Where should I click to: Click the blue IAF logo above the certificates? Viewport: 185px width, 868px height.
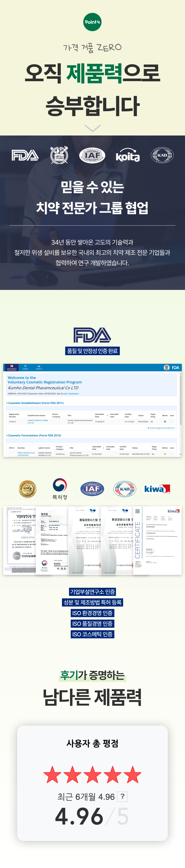click(x=92, y=489)
